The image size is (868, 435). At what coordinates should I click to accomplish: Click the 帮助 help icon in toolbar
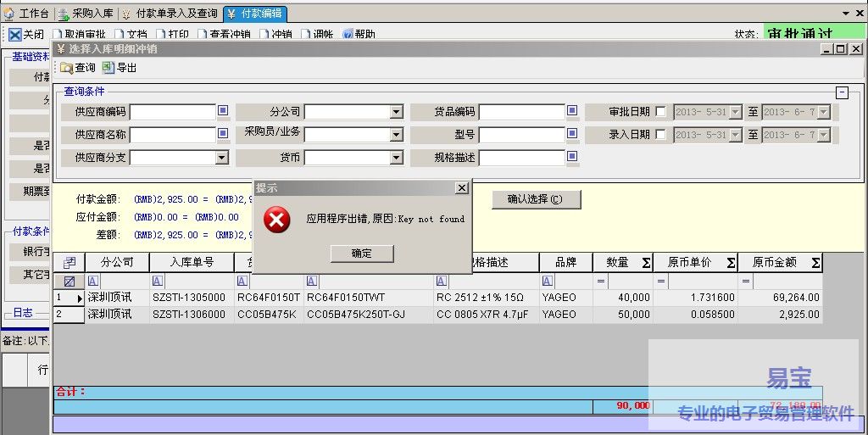click(348, 35)
